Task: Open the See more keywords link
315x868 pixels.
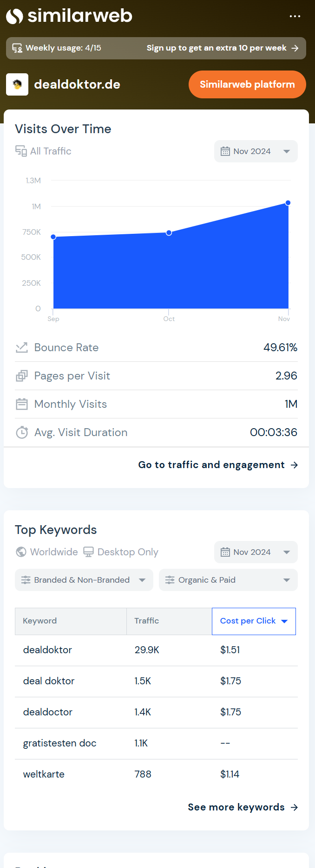Action: tap(242, 807)
